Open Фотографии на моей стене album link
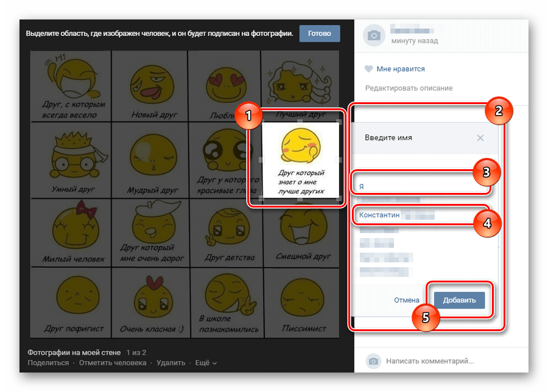The image size is (548, 392). (x=74, y=352)
